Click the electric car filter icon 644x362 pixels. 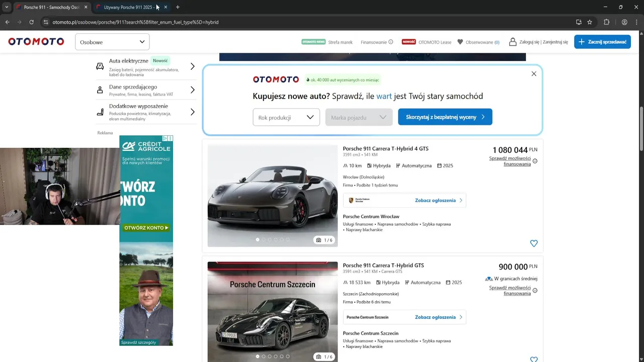[100, 66]
